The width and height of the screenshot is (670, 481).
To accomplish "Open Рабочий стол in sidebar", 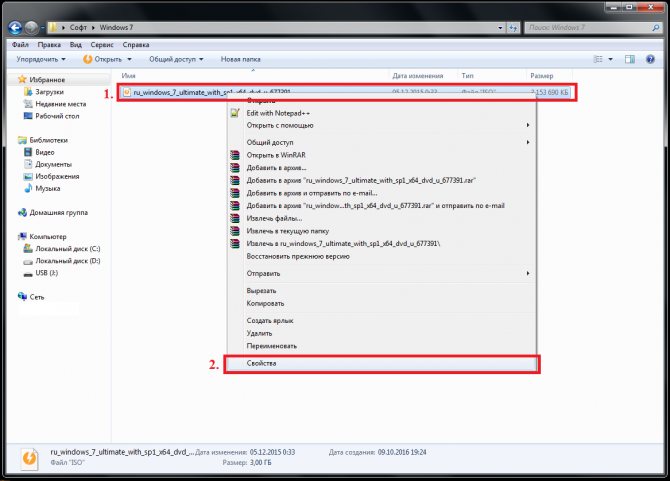I will (57, 116).
